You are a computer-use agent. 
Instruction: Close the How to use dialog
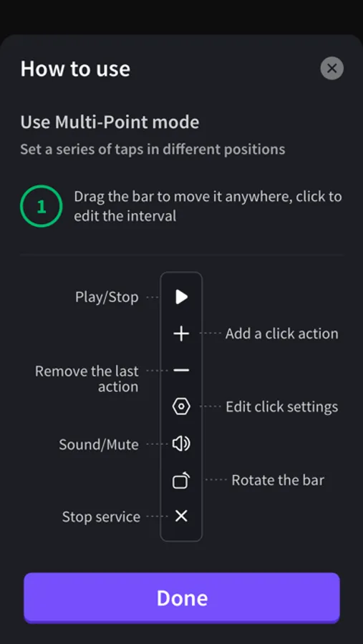[x=331, y=68]
